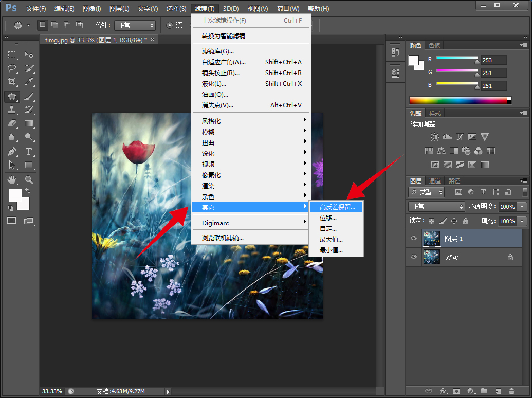The image size is (532, 398).
Task: Select the Dodge tool
Action: [29, 137]
